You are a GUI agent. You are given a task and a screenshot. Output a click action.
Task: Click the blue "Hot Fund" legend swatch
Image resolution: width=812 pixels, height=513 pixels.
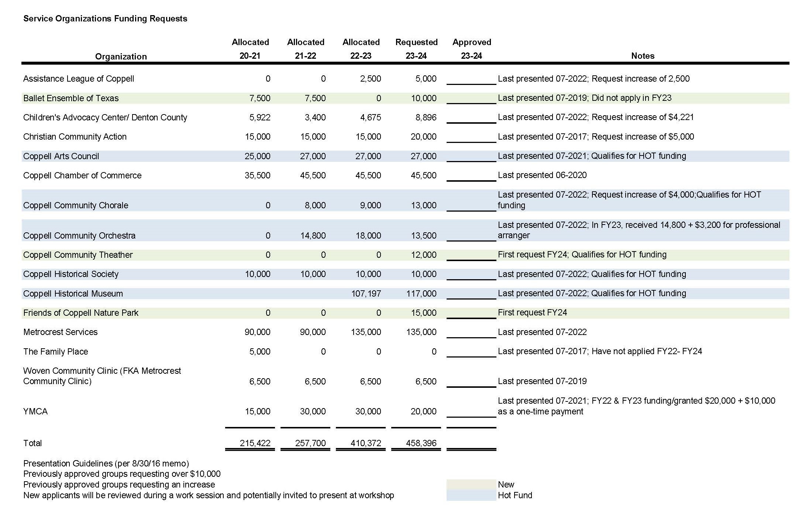[x=471, y=495]
